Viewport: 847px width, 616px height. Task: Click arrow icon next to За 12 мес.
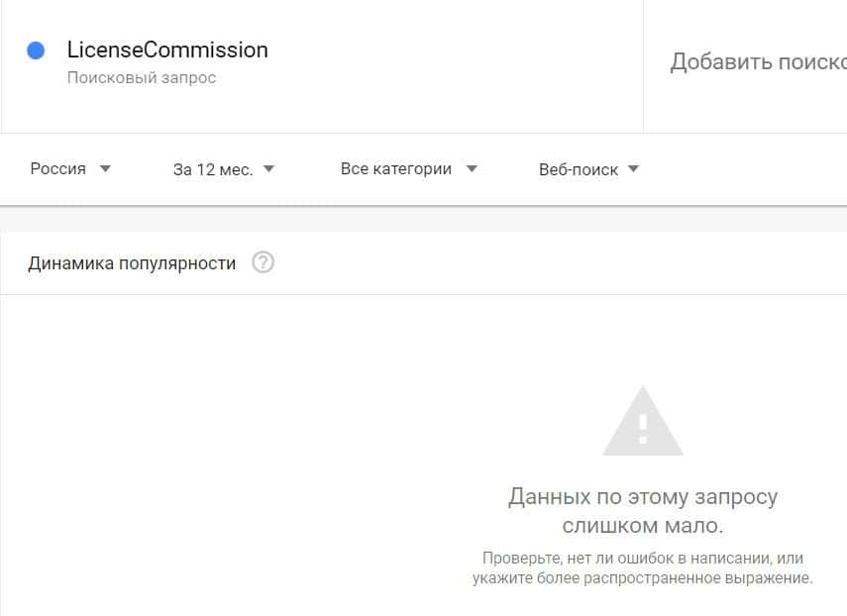pos(269,169)
